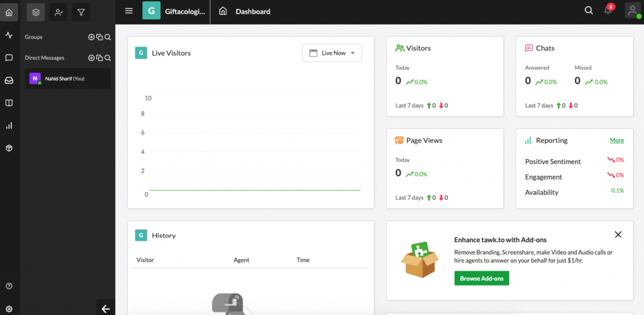Start new direct message with plus icon
This screenshot has height=315, width=644.
click(x=91, y=58)
